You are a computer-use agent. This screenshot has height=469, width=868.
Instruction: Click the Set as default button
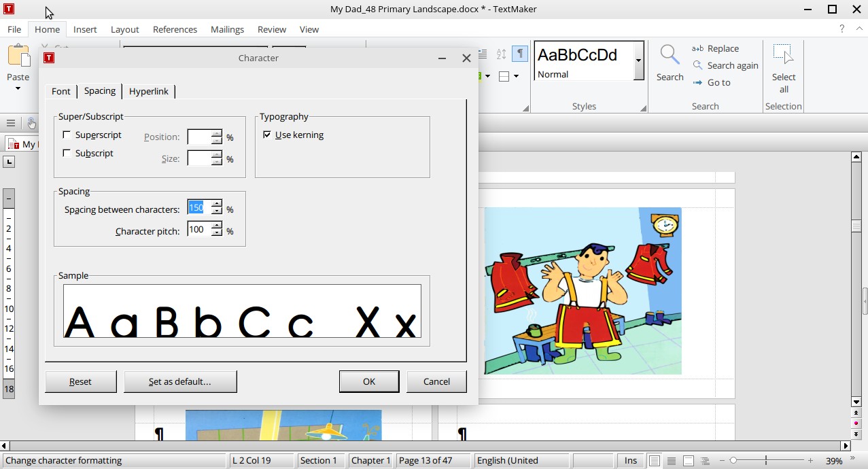point(180,382)
